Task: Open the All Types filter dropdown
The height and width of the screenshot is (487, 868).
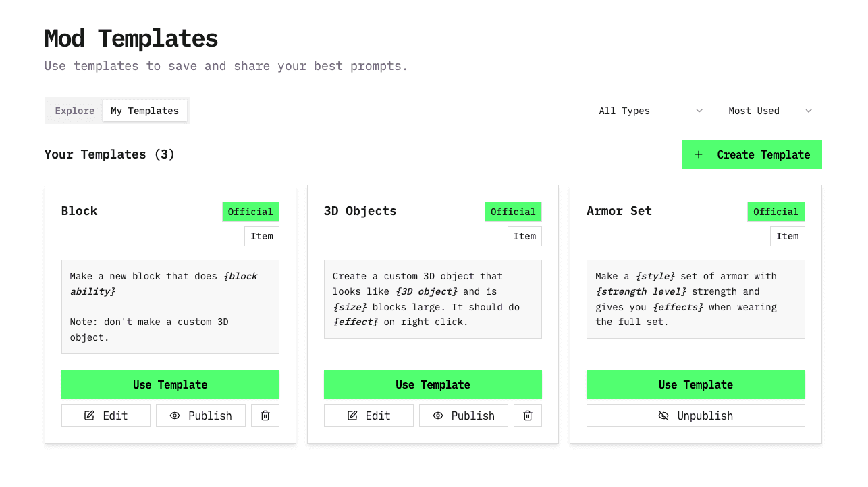Action: click(648, 111)
